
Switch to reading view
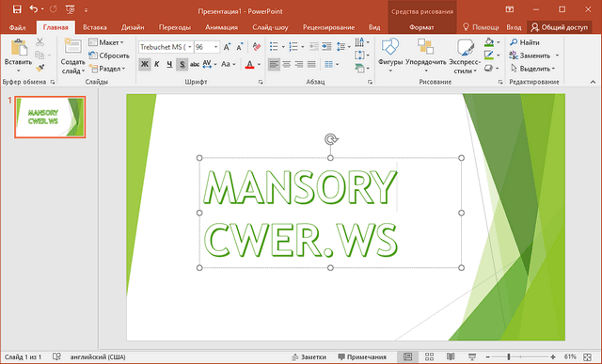(451, 356)
